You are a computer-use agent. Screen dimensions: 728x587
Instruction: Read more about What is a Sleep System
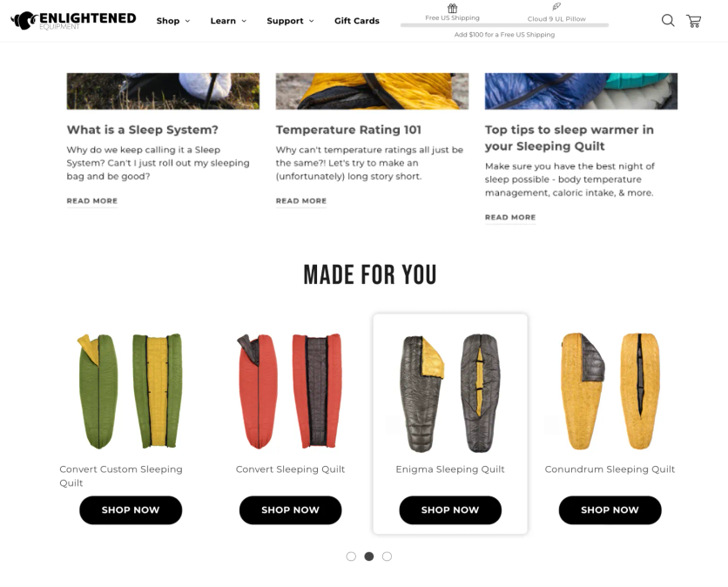pos(92,201)
